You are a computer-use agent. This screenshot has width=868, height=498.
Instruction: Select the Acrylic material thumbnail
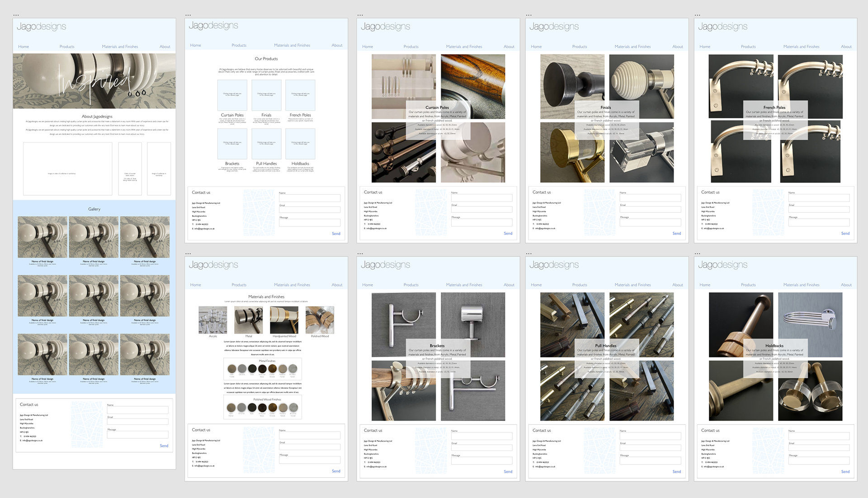click(213, 320)
